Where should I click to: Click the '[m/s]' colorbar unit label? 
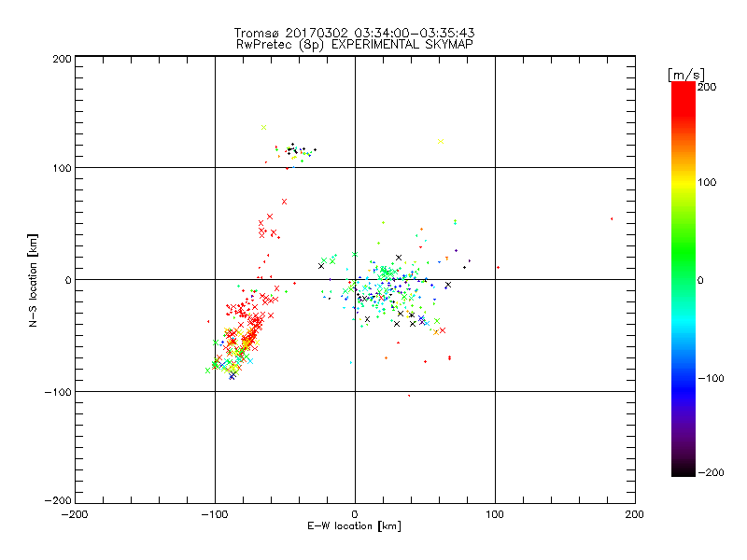coord(686,75)
